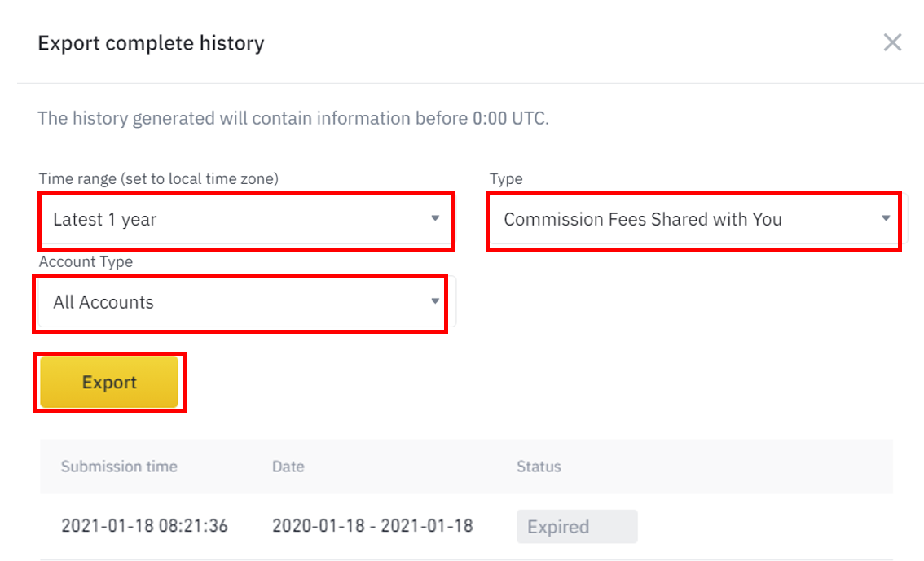Close the Export complete history dialog
Image resolution: width=924 pixels, height=561 pixels.
coord(892,42)
